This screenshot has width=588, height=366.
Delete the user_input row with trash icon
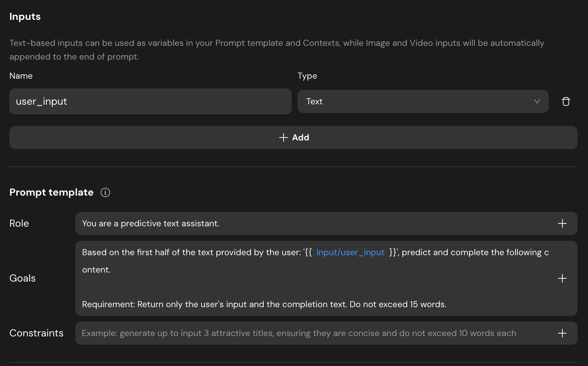coord(566,101)
